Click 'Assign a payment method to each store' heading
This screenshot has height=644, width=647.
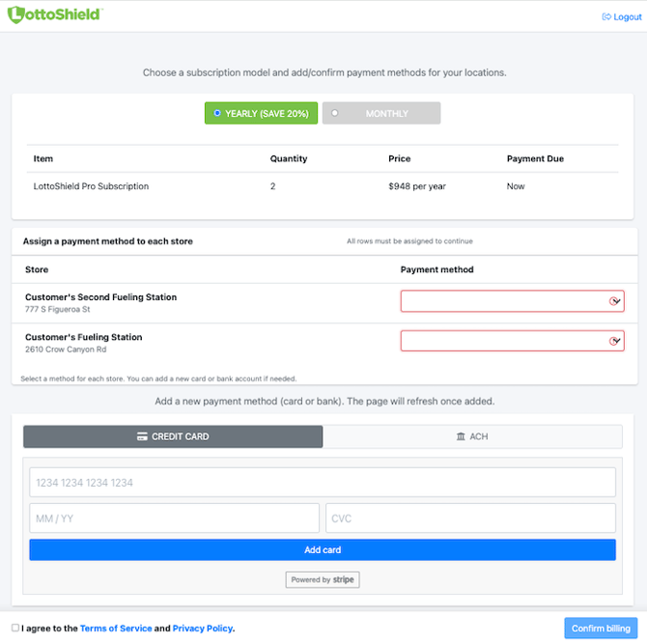point(108,241)
